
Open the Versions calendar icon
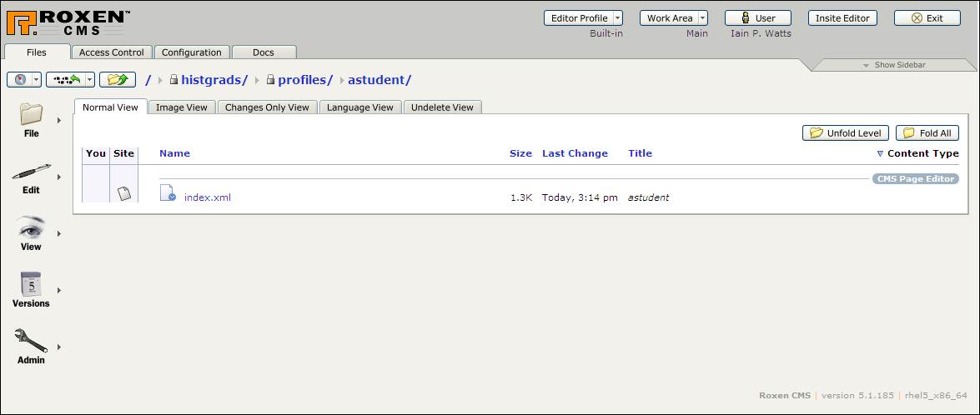[31, 284]
